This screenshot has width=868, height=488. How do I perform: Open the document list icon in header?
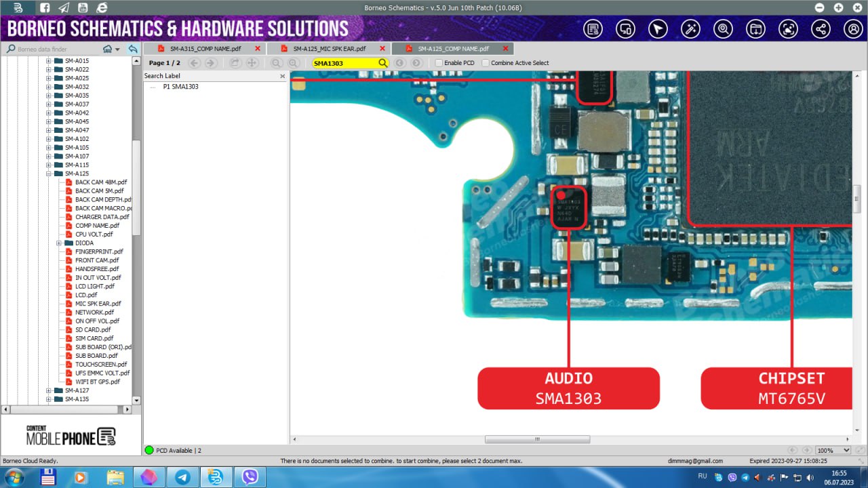(x=593, y=29)
